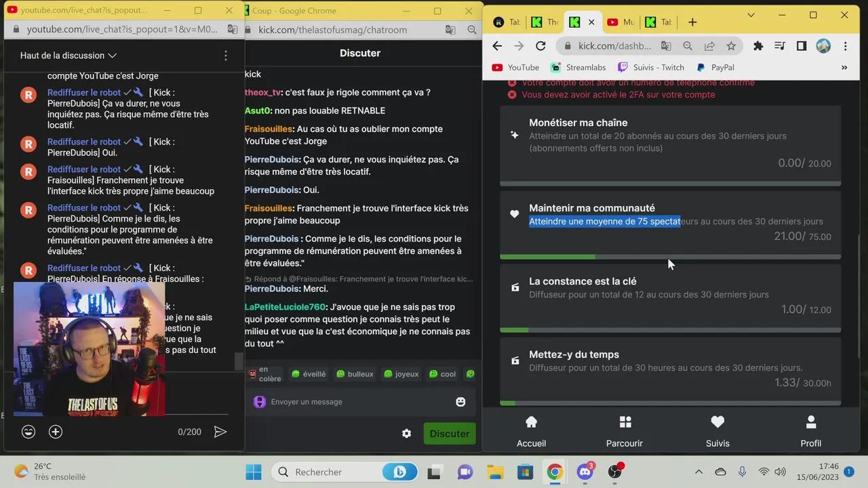
Task: Reload the Kick dashboard page
Action: (x=540, y=46)
